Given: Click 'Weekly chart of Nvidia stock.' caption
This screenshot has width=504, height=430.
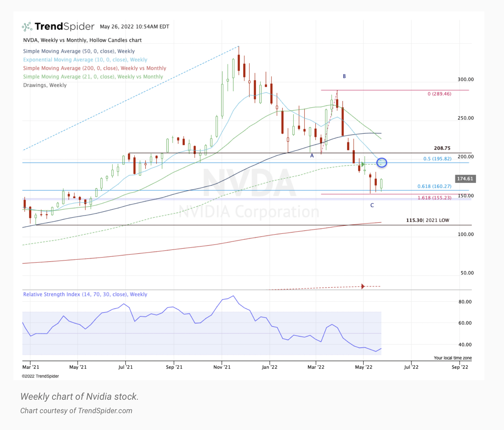Looking at the screenshot, I should coord(79,397).
